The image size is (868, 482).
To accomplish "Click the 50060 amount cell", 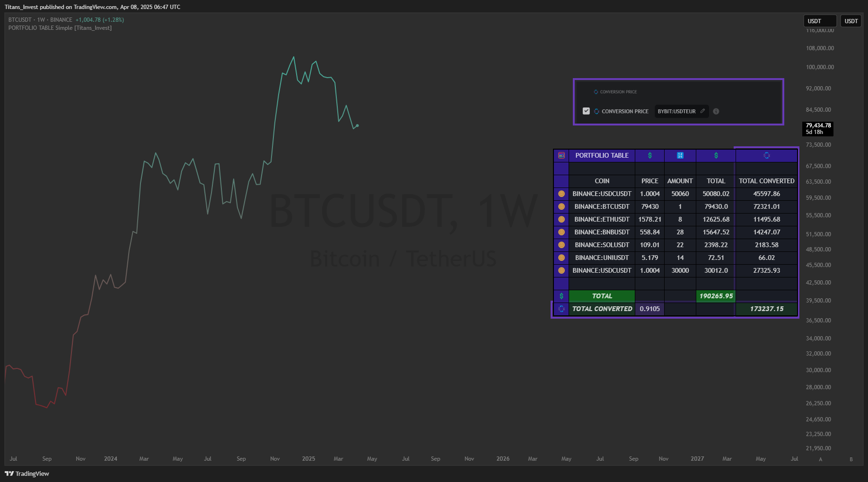I will [680, 194].
